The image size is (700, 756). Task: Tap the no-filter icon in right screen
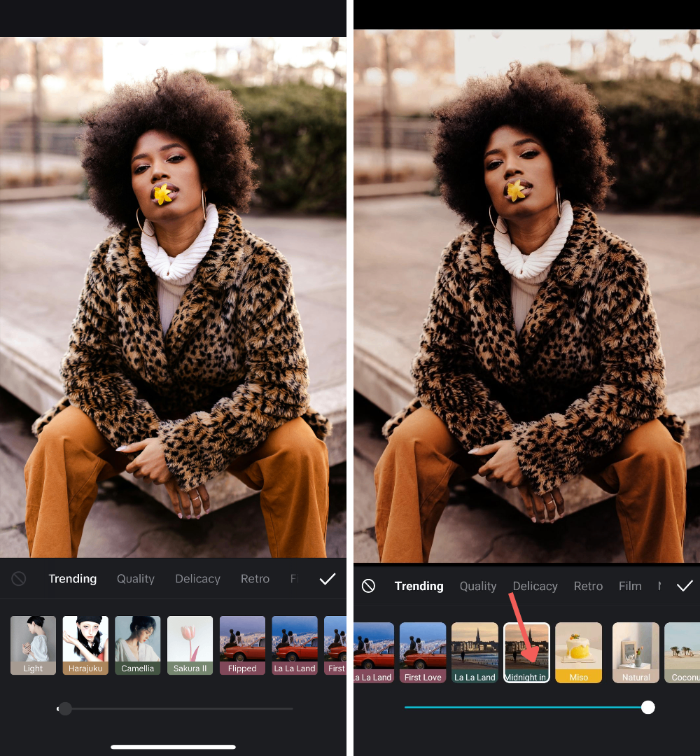(x=368, y=586)
